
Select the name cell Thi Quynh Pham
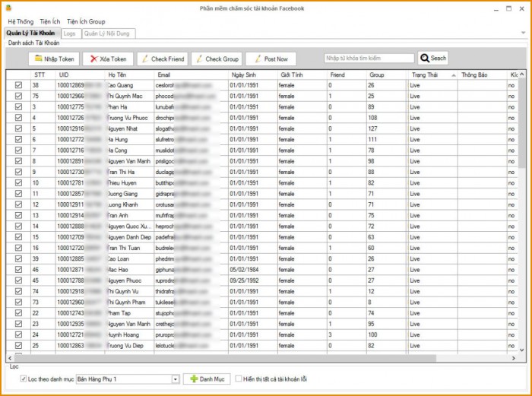coord(129,302)
